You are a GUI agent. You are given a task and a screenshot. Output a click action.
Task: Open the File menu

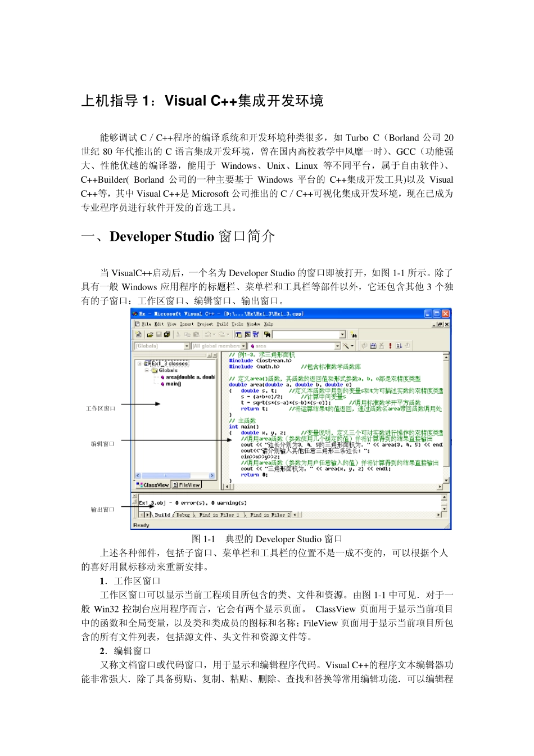(147, 324)
